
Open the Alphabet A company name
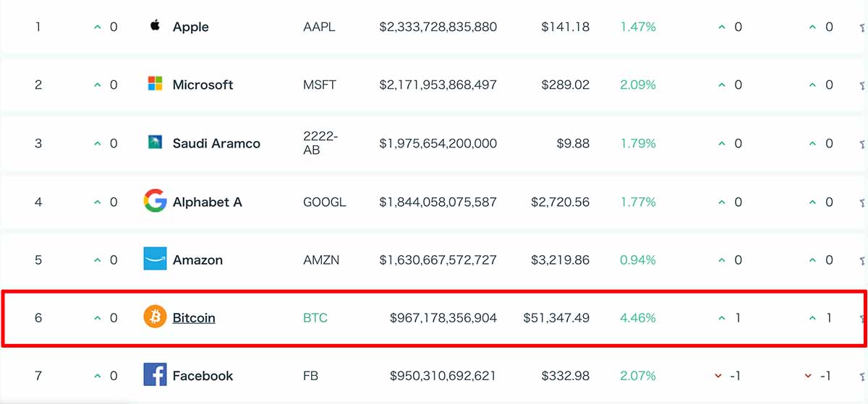208,202
